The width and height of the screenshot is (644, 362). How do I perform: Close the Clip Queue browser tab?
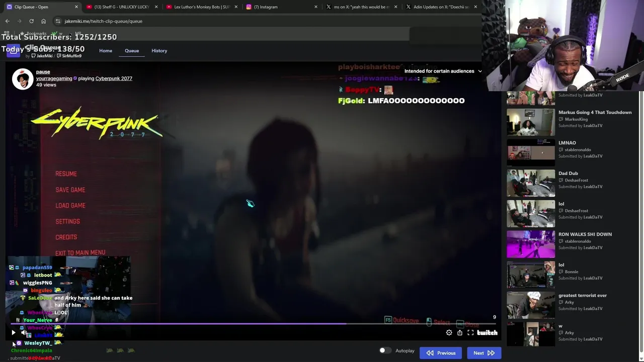76,7
